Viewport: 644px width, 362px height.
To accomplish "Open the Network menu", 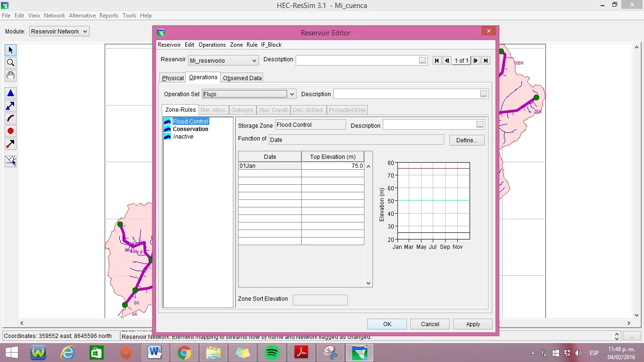I will pos(54,16).
